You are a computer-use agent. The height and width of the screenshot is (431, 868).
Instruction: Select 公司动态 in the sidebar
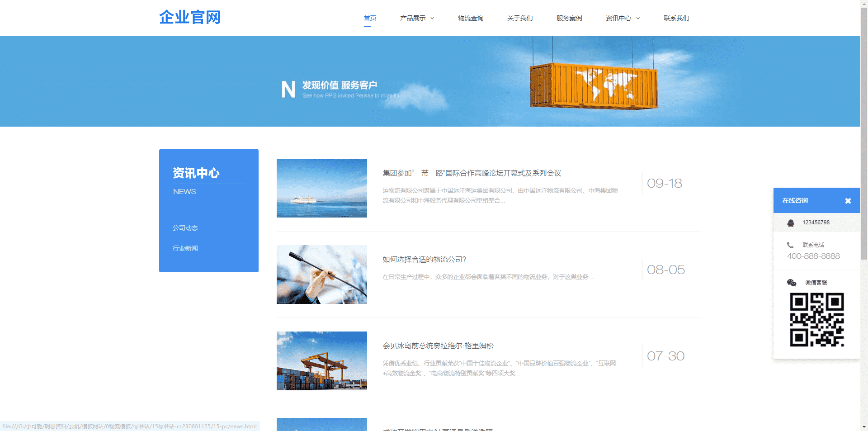tap(185, 228)
